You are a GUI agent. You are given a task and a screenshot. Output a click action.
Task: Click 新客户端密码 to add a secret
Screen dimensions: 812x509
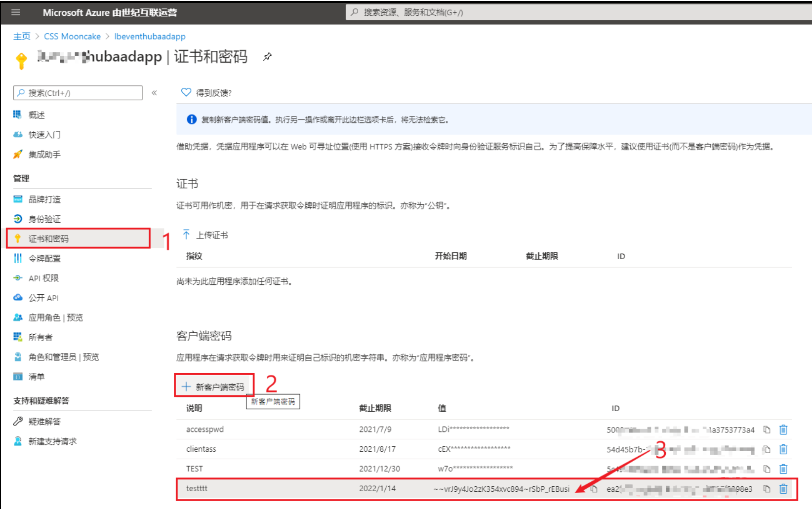[x=214, y=387]
